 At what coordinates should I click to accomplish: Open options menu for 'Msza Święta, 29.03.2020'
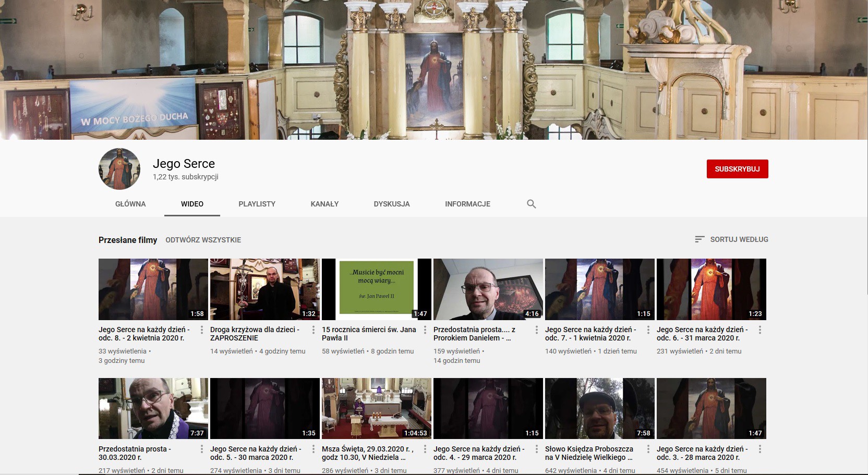tap(424, 449)
